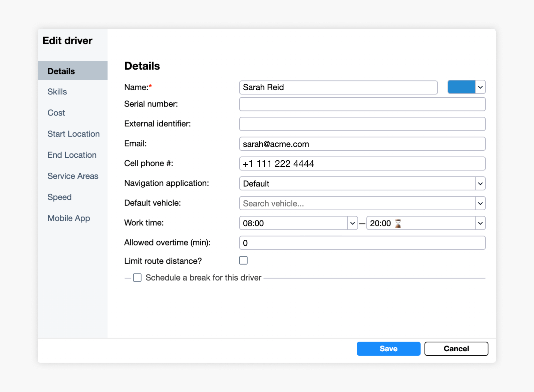
Task: Open the driver color dropdown arrow
Action: [x=480, y=87]
